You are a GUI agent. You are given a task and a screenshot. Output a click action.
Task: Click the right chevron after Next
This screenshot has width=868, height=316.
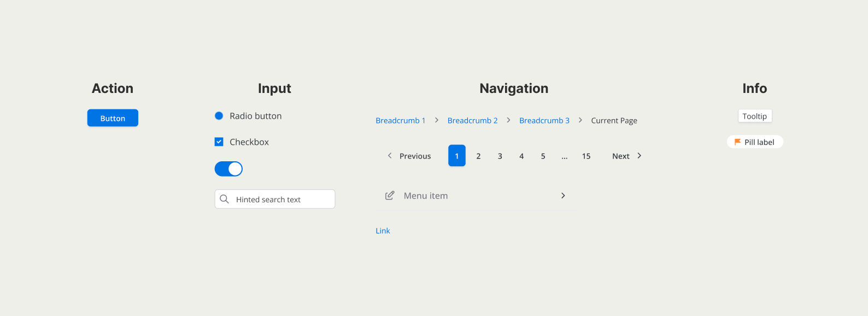(x=639, y=156)
